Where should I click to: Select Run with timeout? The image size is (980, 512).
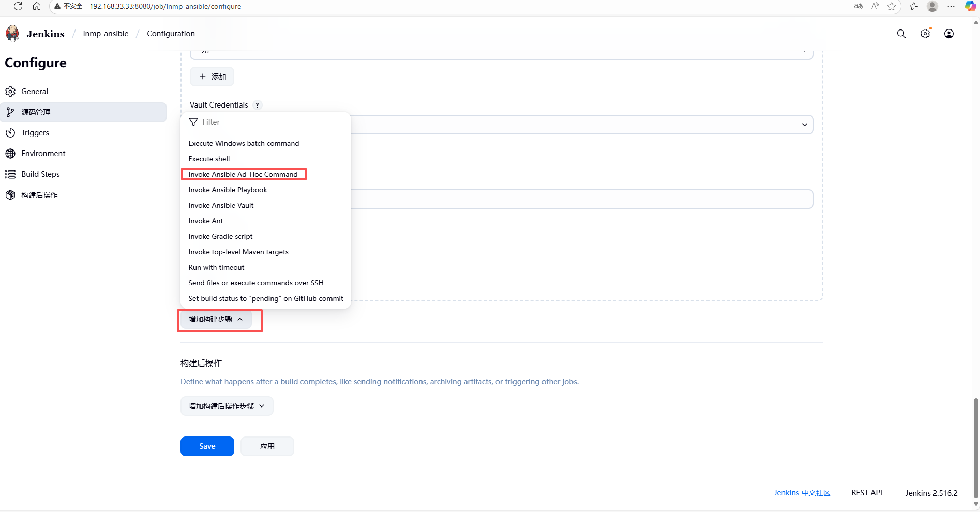point(265,267)
